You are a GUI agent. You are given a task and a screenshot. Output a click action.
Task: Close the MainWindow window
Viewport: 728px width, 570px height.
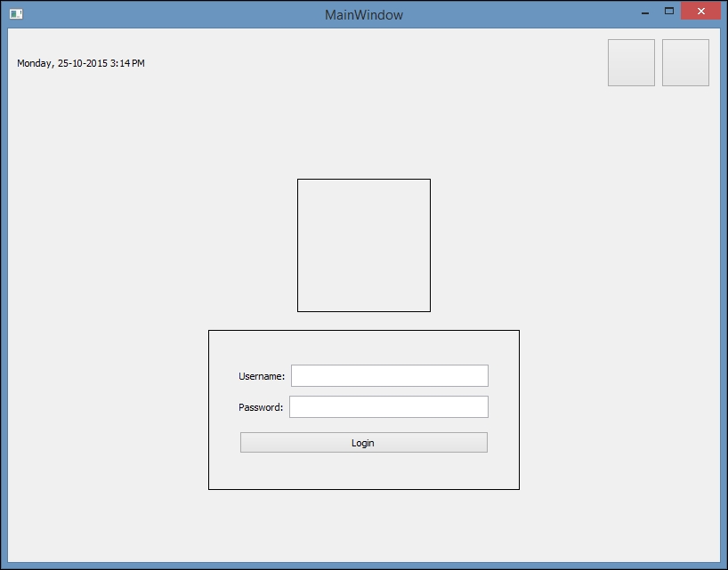tap(700, 12)
